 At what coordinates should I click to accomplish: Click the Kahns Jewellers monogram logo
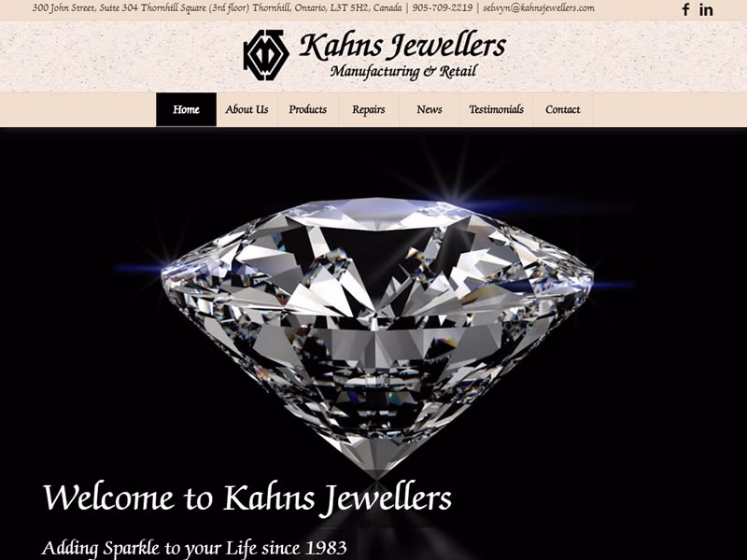[x=266, y=55]
